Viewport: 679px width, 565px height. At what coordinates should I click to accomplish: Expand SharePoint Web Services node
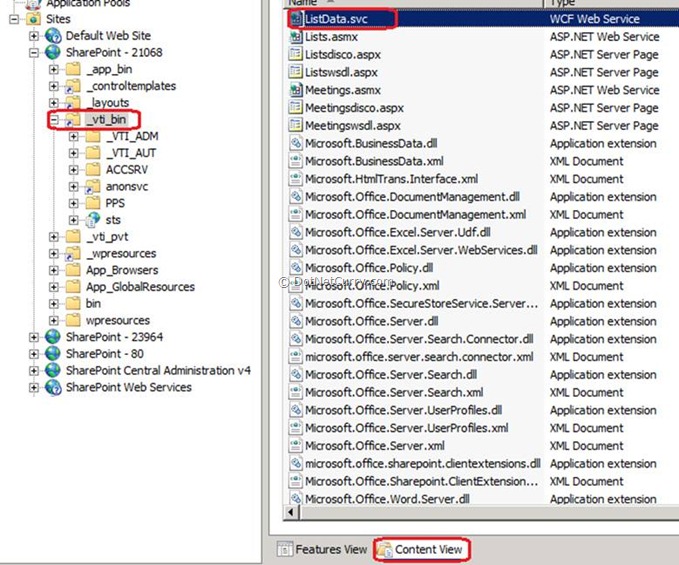[x=34, y=387]
